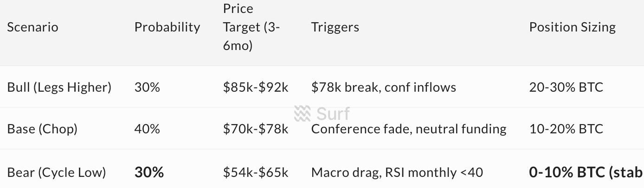Select the $78k break, conf inflows trigger

384,87
